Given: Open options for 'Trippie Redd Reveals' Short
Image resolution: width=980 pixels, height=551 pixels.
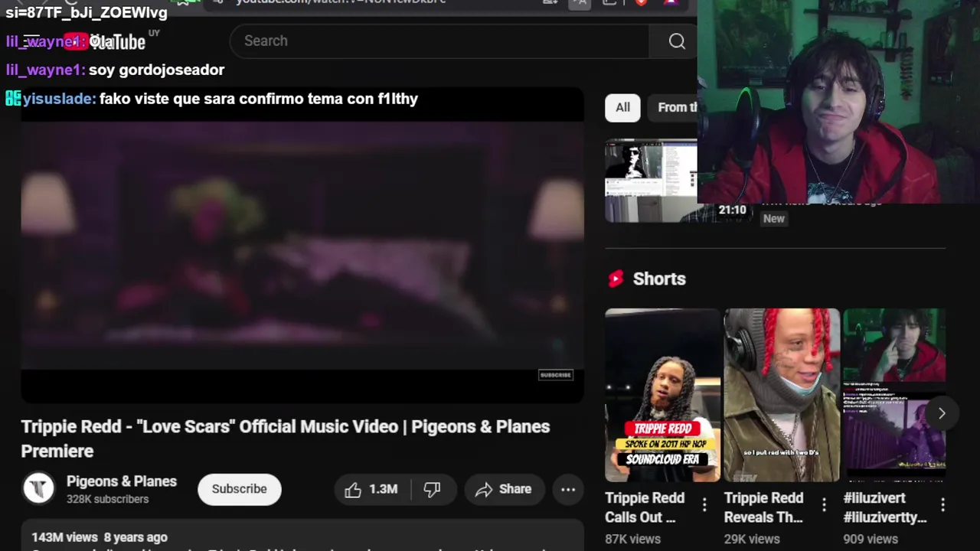Looking at the screenshot, I should (x=824, y=504).
